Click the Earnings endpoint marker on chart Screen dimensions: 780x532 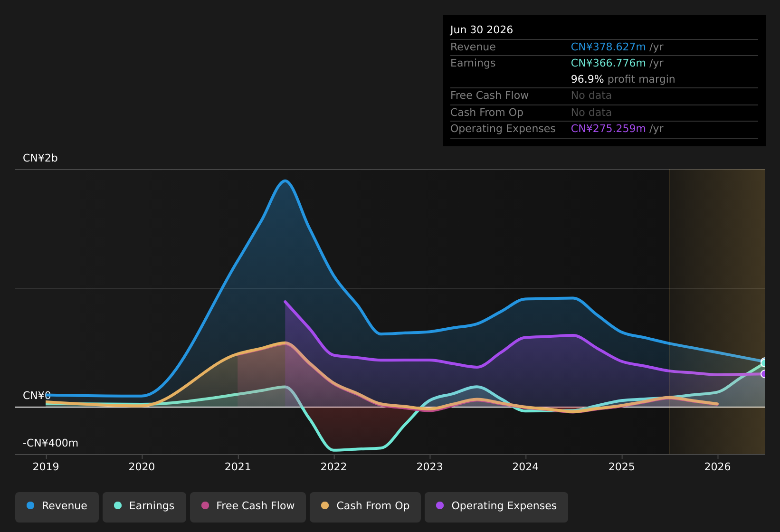point(764,362)
